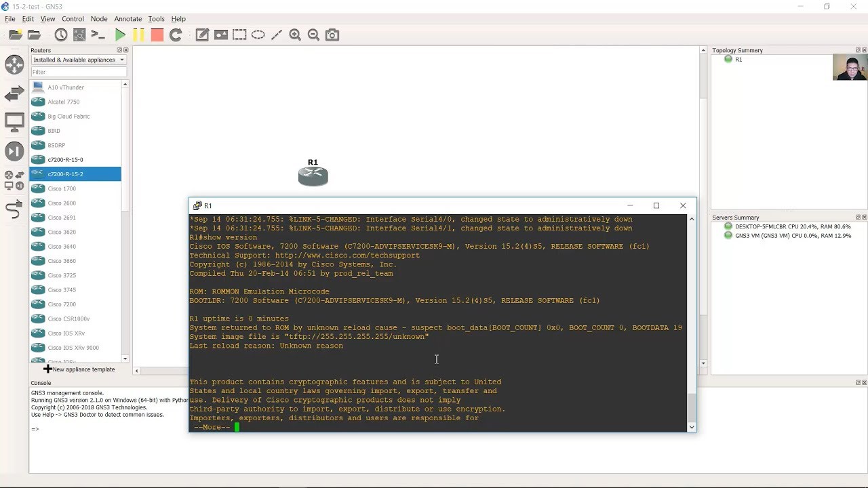Click the routers Filter input field
The image size is (868, 488).
click(x=79, y=72)
